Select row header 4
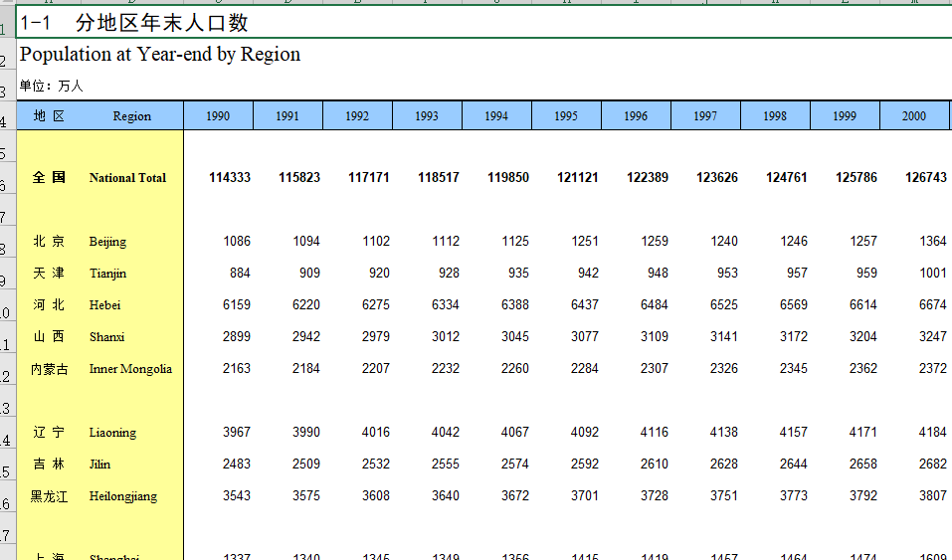This screenshot has width=952, height=560. (x=7, y=115)
